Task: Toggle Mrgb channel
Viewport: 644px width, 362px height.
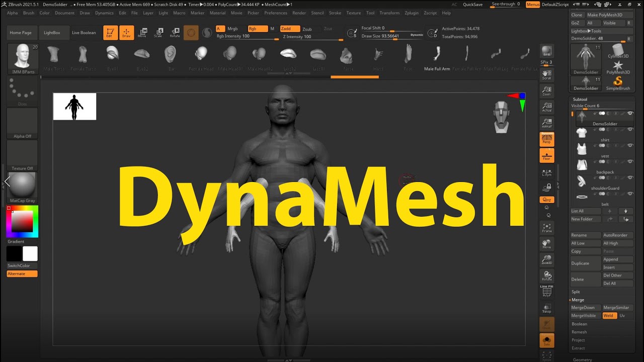Action: tap(232, 29)
